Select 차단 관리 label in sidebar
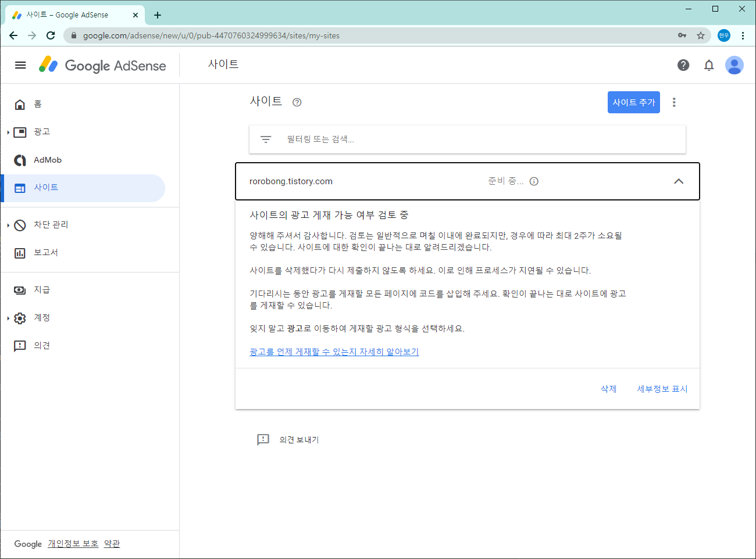Image resolution: width=756 pixels, height=559 pixels. coord(51,225)
